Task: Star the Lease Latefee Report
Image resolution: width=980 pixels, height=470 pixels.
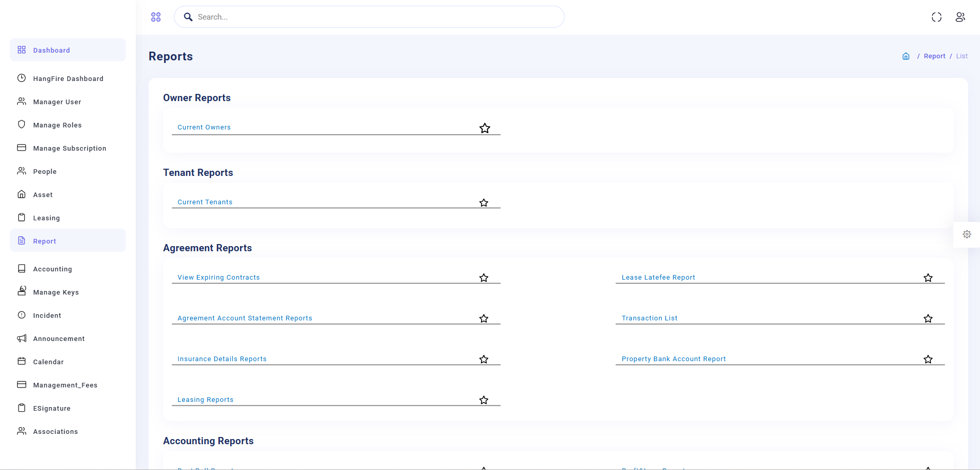Action: pos(928,278)
